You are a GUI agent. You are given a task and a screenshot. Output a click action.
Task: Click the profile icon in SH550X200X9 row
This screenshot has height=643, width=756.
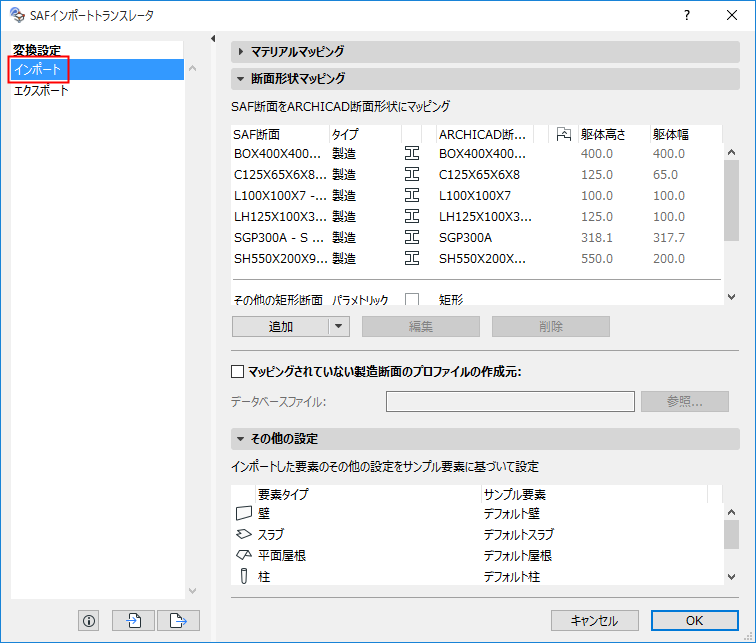point(412,258)
